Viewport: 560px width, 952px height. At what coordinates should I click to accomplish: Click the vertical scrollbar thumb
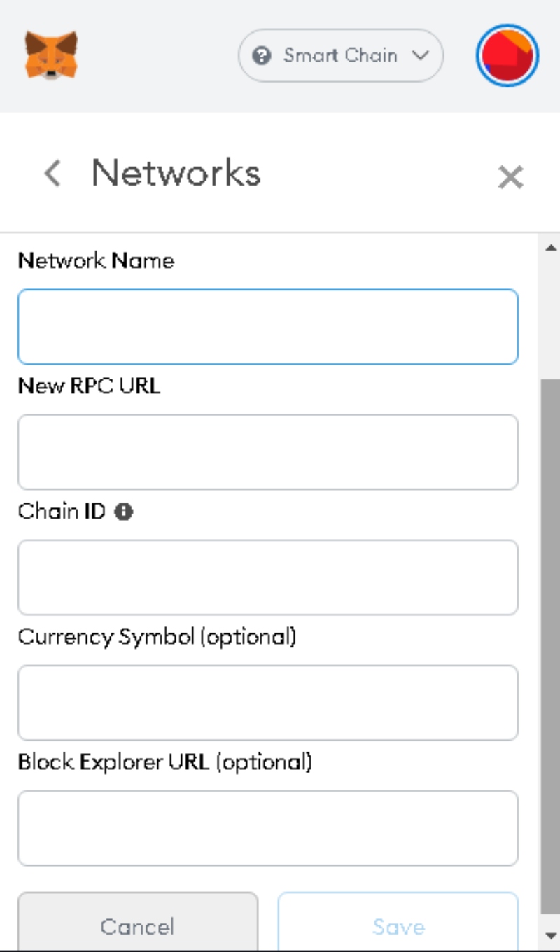click(550, 647)
